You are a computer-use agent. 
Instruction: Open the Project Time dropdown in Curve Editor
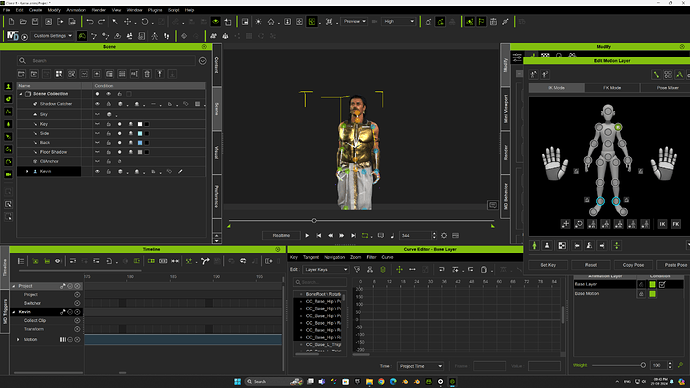(x=420, y=366)
